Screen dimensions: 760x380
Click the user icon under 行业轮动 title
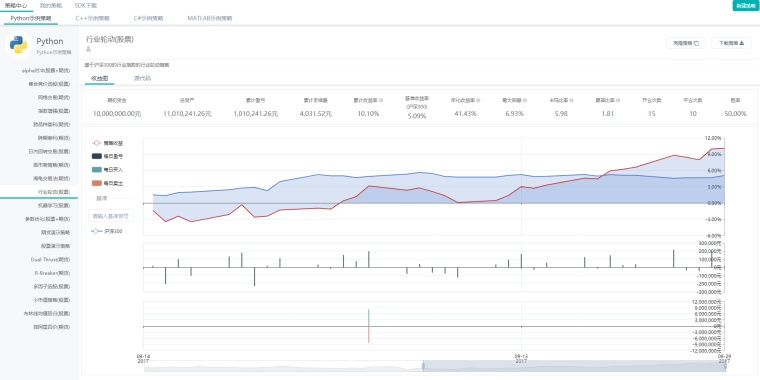click(x=88, y=49)
